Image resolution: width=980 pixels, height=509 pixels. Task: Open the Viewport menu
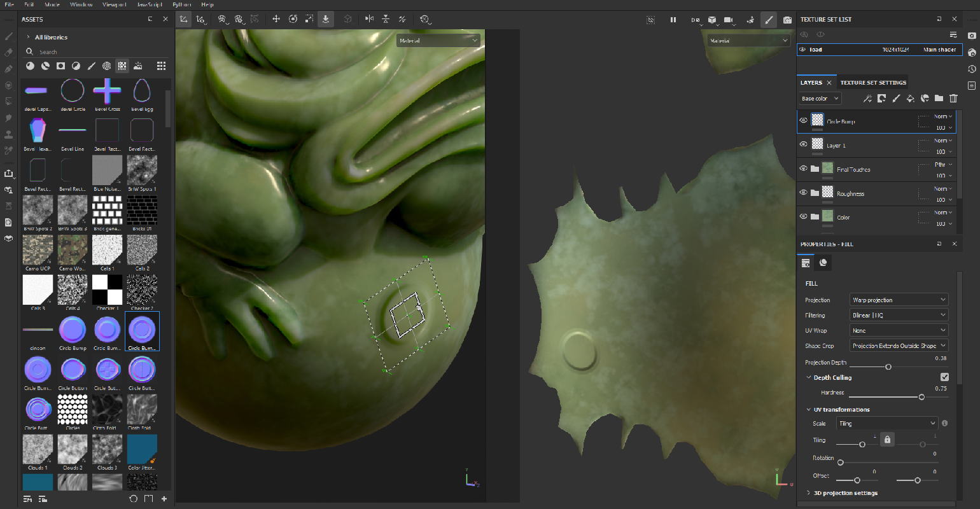tap(114, 4)
